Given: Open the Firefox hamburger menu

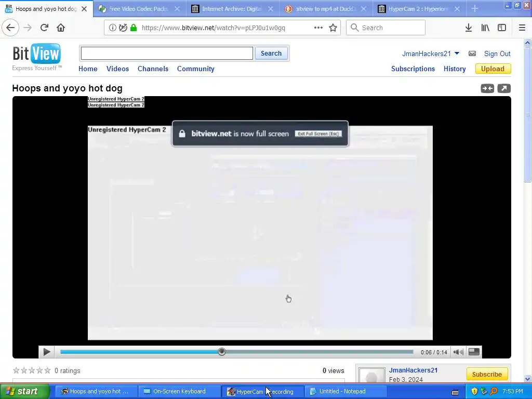Looking at the screenshot, I should click(x=522, y=28).
